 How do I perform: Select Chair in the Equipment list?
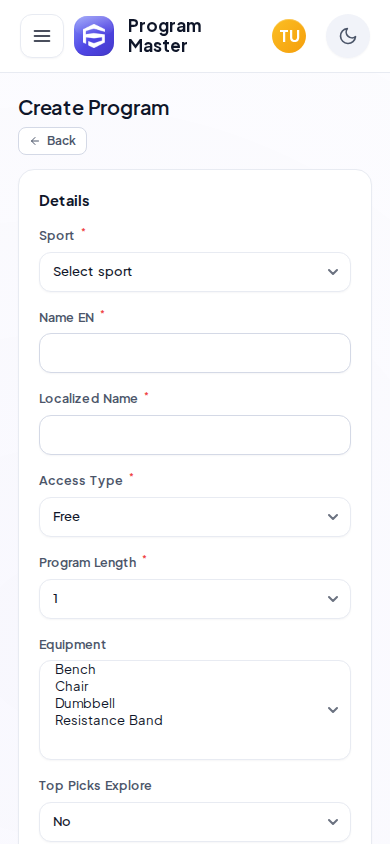point(72,687)
